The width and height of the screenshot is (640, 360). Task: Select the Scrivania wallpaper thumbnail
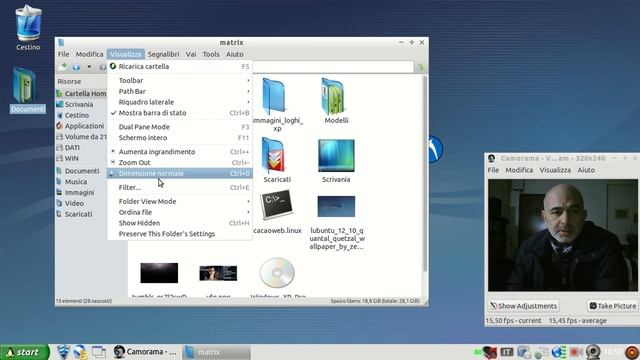[336, 155]
